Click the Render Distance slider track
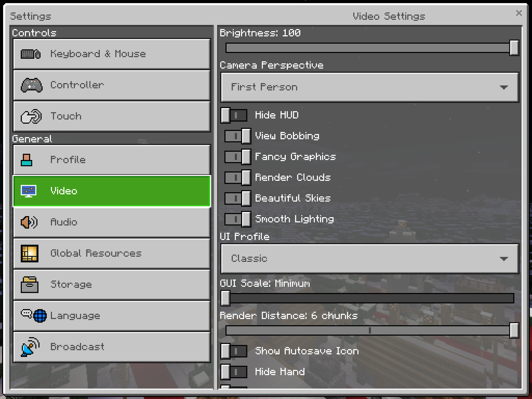This screenshot has height=399, width=532. (312, 330)
